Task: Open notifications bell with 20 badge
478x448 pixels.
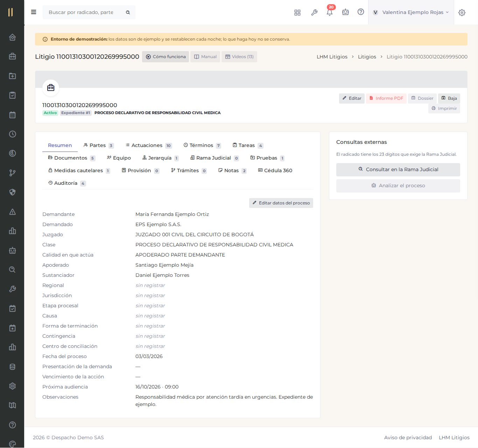Action: point(330,12)
